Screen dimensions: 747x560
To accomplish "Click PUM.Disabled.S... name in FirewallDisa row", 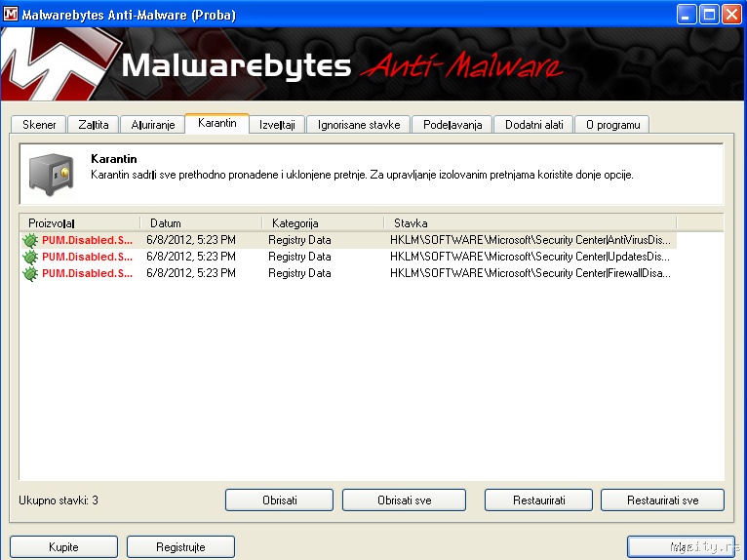I will (87, 273).
